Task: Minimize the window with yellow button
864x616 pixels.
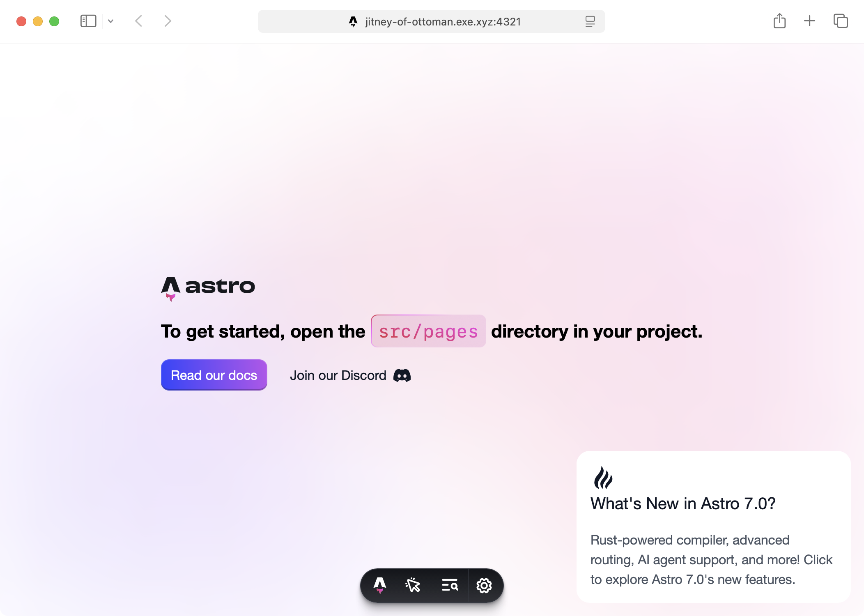Action: [x=38, y=21]
